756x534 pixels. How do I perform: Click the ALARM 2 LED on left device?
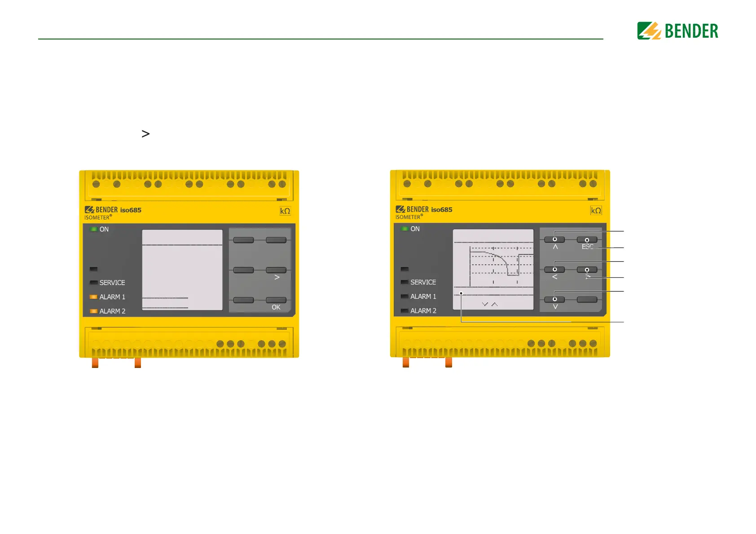(x=93, y=311)
